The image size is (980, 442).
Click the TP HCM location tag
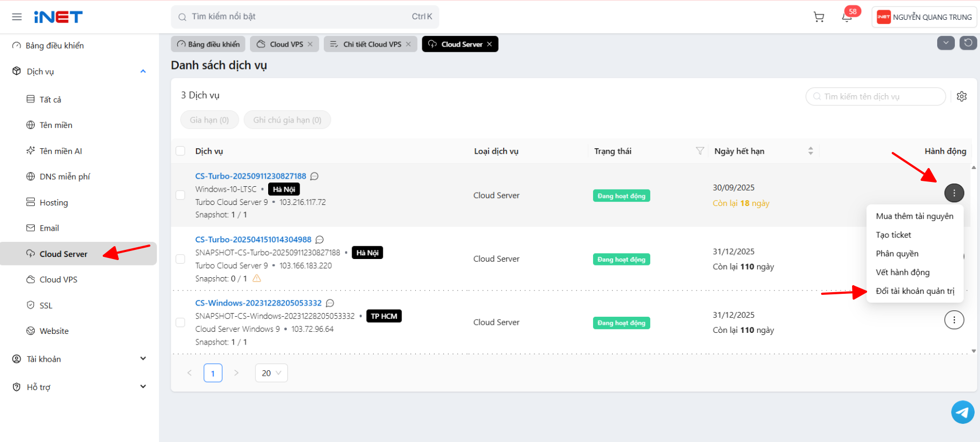coord(384,316)
